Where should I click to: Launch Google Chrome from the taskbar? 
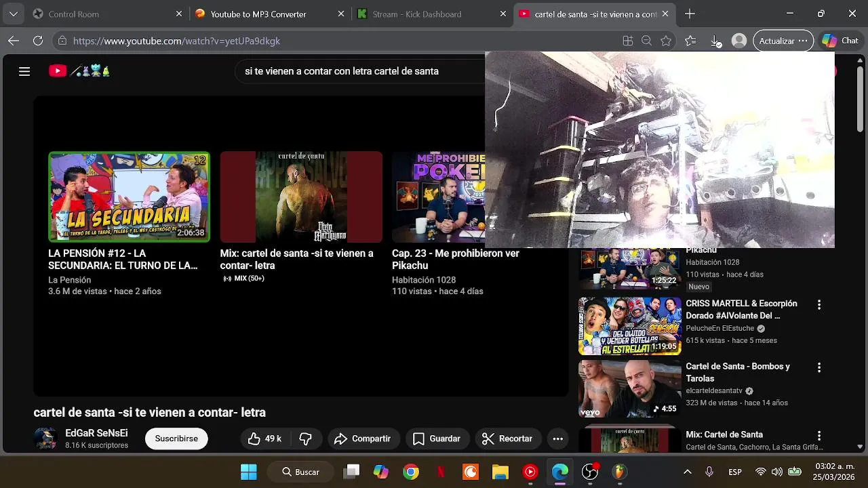411,472
